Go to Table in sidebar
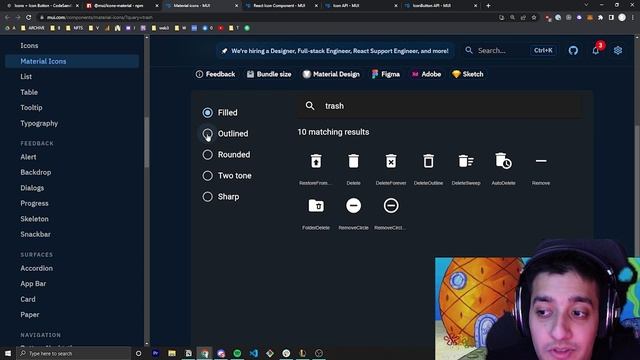The height and width of the screenshot is (360, 640). (29, 92)
